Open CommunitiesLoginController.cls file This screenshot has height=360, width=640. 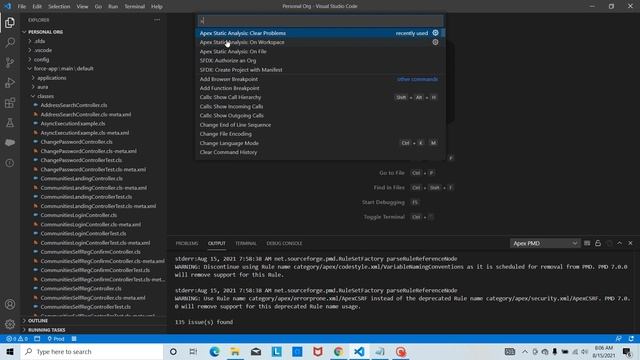(79, 215)
